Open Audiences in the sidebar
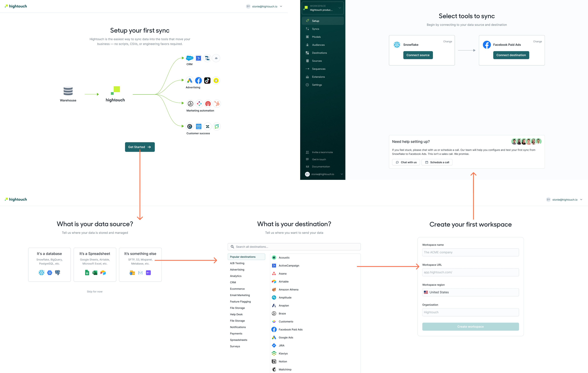Screen dimensions: 588x373 318,45
